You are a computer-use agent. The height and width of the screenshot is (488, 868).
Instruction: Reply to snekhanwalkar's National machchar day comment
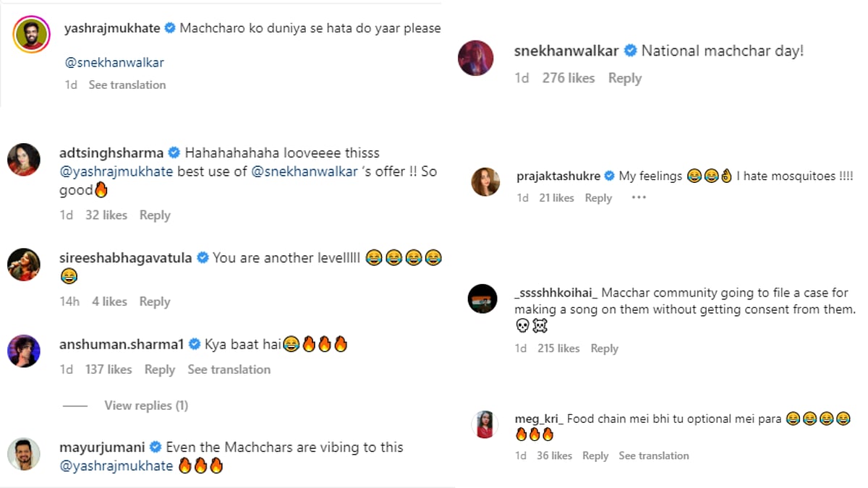(x=624, y=78)
